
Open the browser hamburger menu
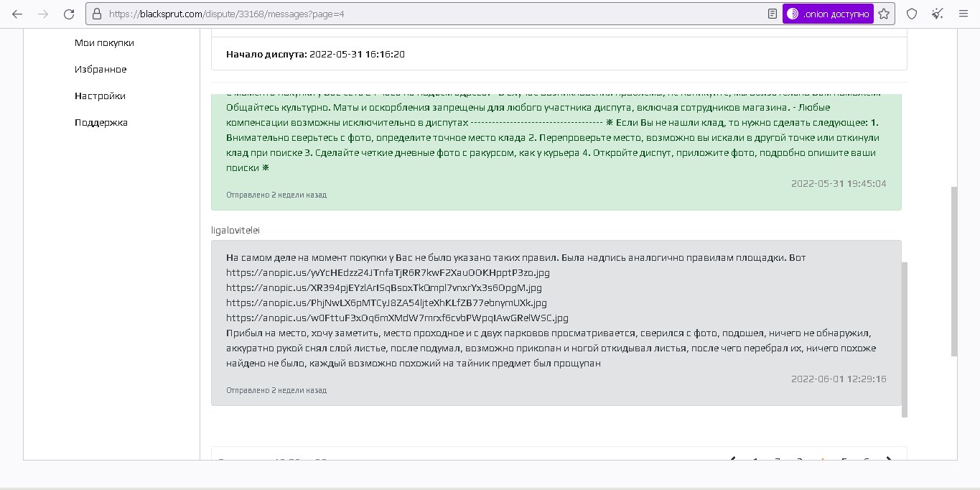point(963,14)
